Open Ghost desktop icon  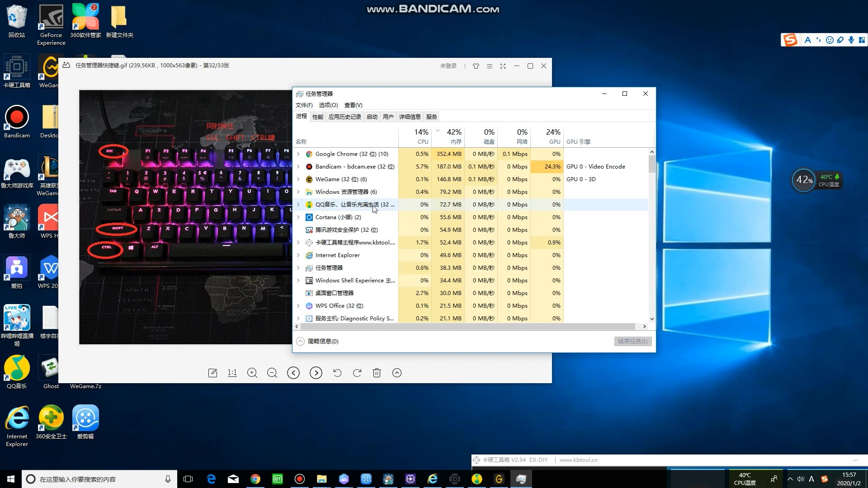tap(51, 373)
